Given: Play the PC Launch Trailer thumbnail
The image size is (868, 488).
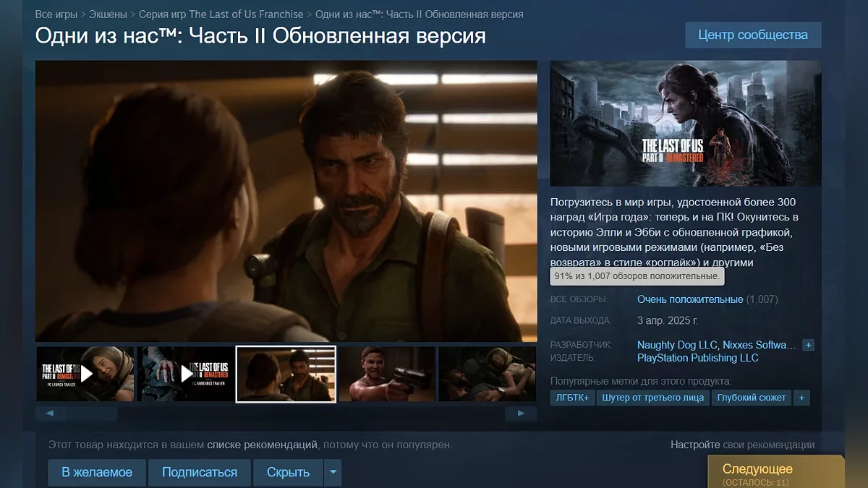Looking at the screenshot, I should tap(85, 374).
